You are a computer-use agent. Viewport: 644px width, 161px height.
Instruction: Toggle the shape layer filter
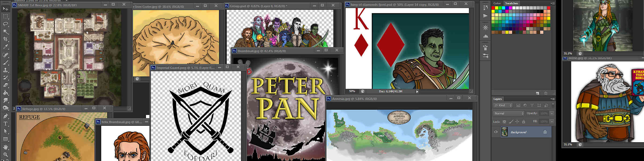click(539, 105)
